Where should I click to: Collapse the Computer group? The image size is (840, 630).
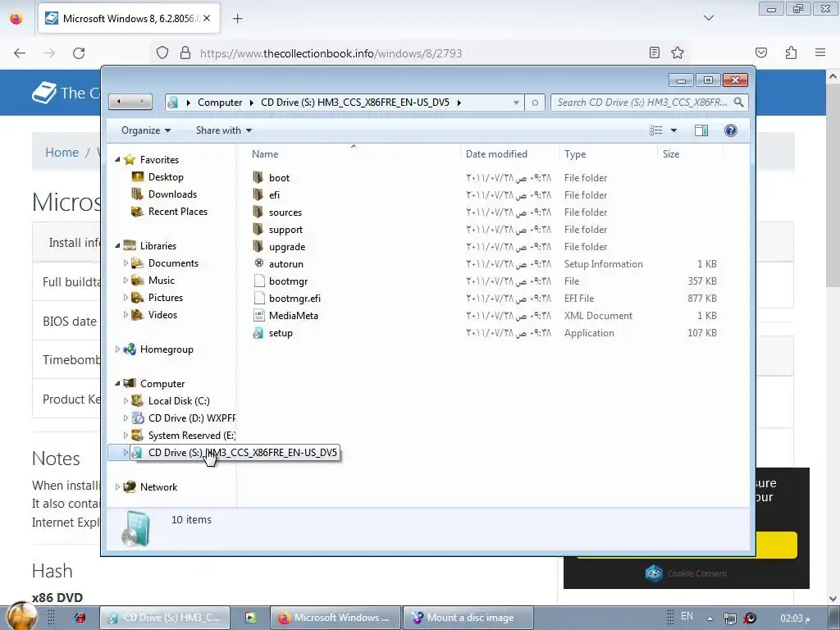[x=117, y=384]
